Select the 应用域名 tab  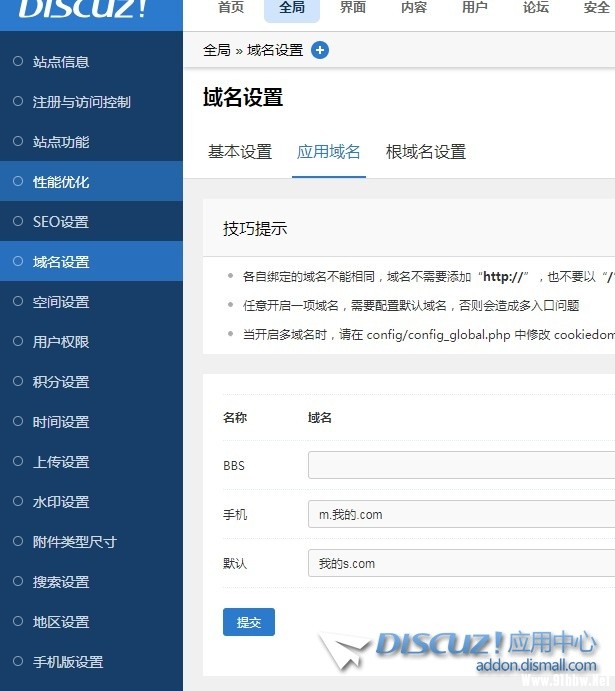pos(329,152)
